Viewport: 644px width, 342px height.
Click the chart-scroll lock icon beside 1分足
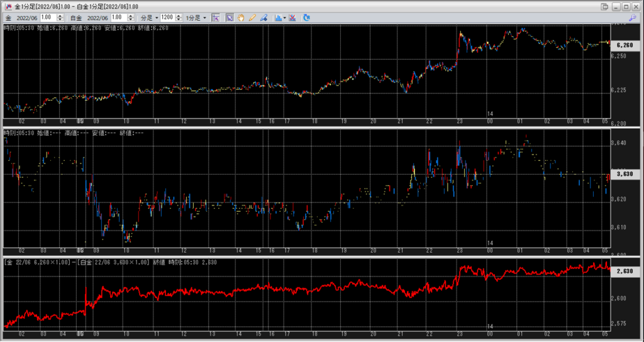click(x=216, y=18)
